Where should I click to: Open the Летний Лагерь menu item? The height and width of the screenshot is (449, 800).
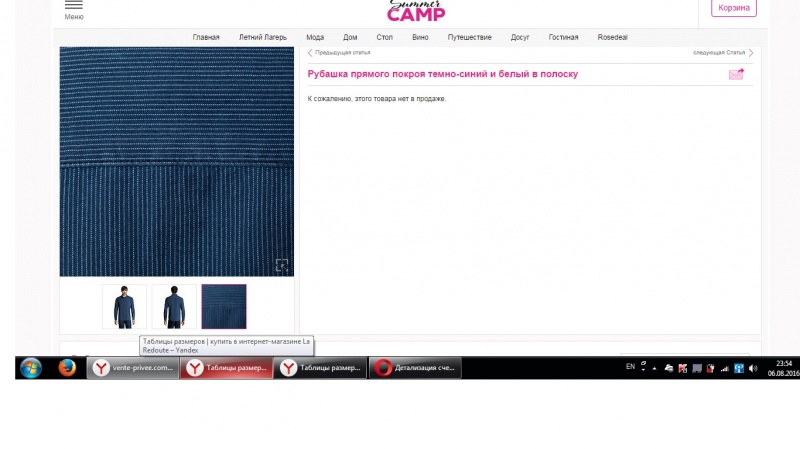coord(263,37)
